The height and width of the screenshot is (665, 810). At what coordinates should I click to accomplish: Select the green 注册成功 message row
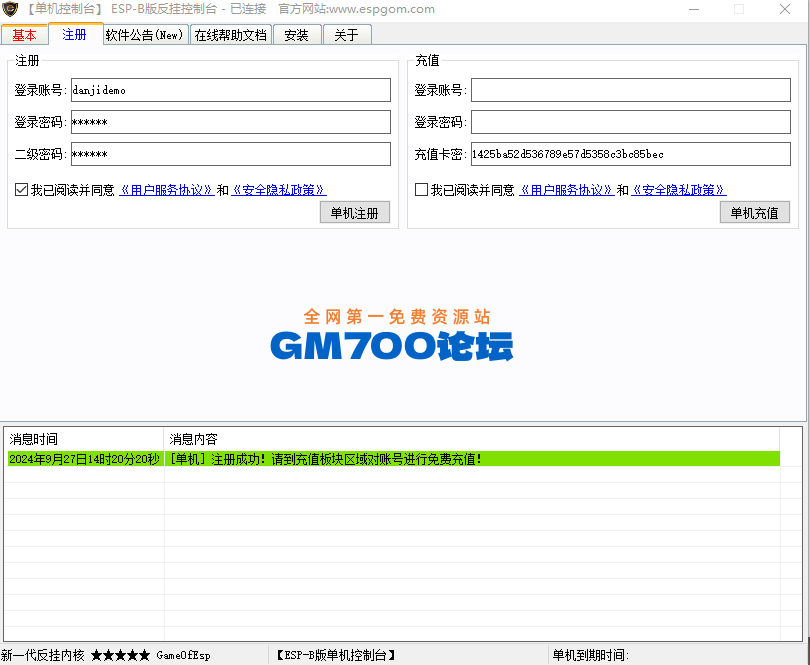(x=392, y=459)
